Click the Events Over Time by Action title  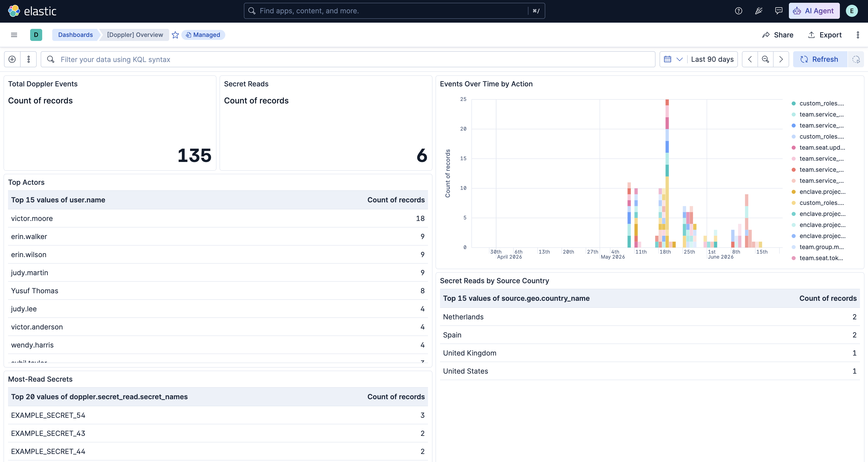(x=486, y=84)
